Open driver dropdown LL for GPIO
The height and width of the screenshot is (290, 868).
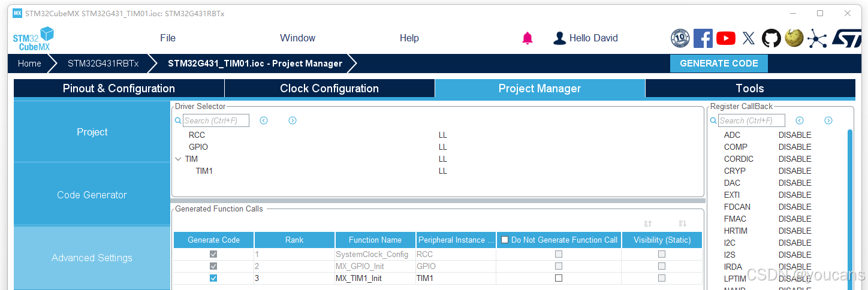[x=443, y=147]
